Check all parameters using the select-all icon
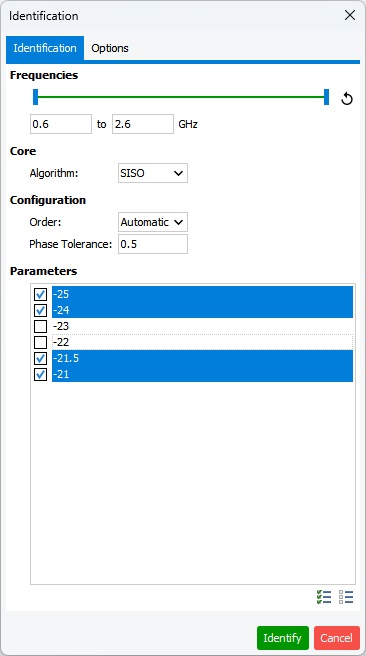The width and height of the screenshot is (366, 656). [x=324, y=597]
